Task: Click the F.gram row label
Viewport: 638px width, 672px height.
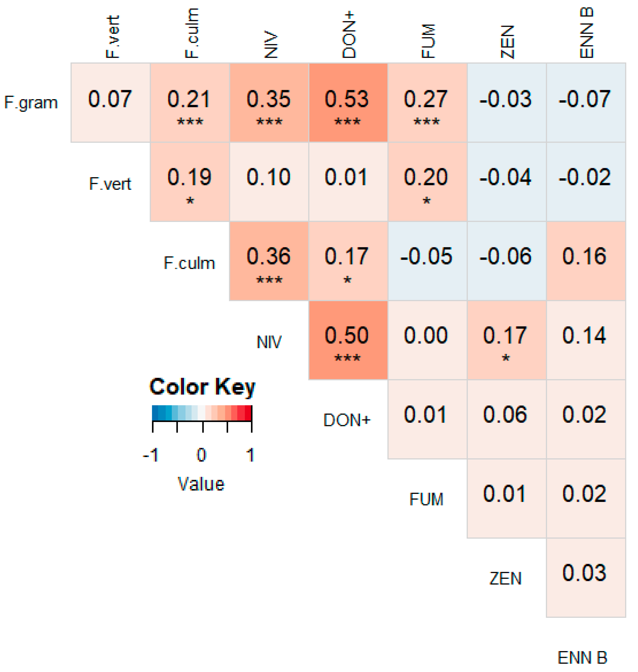Action: 31,102
